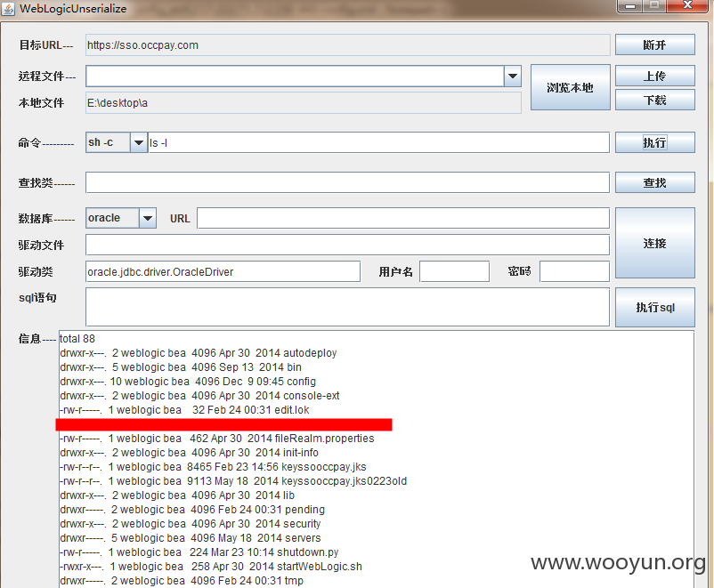Click the fileRealm.properties line

216,439
